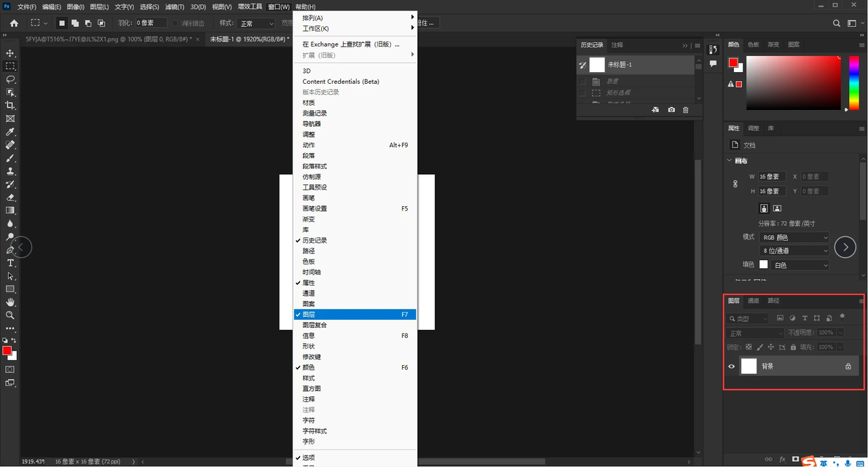The image size is (868, 467).
Task: Toggle 选项 bar in Window menu
Action: (355, 458)
